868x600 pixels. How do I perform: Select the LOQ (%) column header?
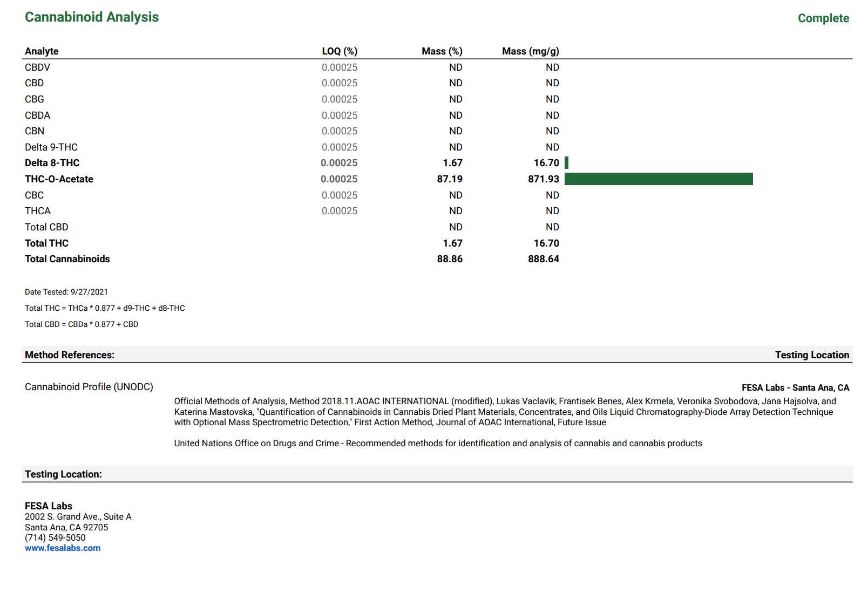click(339, 51)
